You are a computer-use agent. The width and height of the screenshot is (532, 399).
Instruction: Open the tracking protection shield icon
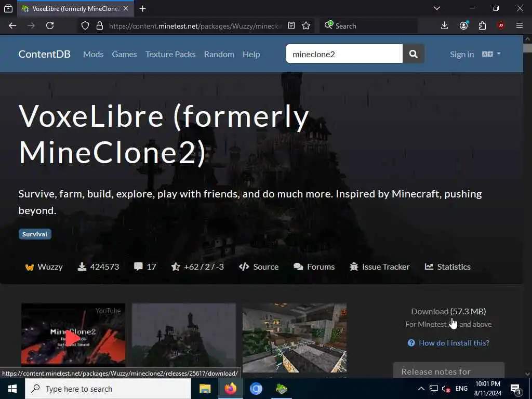[x=85, y=26]
